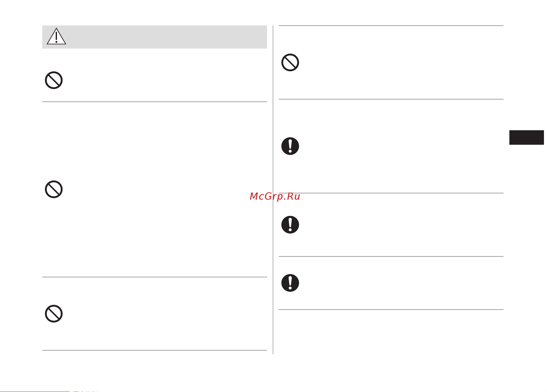This screenshot has width=547, height=392.
Task: Click the first mandatory exclamation icon, right column
Action: 290,146
